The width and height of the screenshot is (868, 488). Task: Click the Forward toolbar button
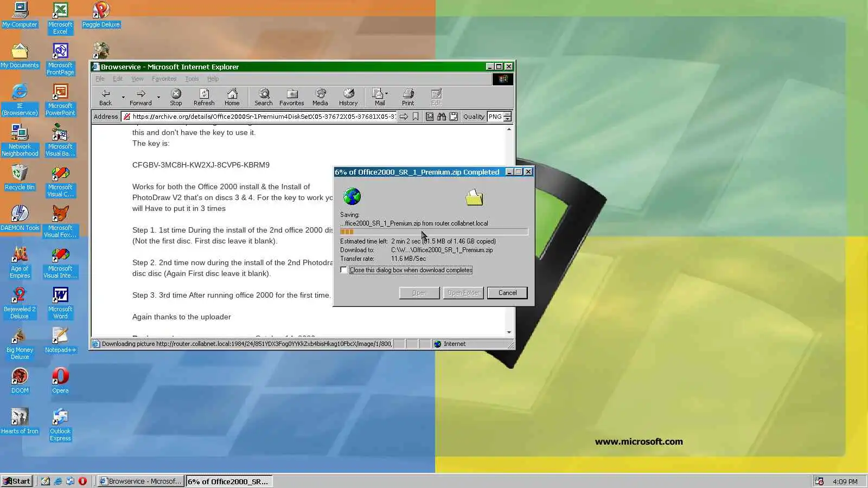pos(141,97)
